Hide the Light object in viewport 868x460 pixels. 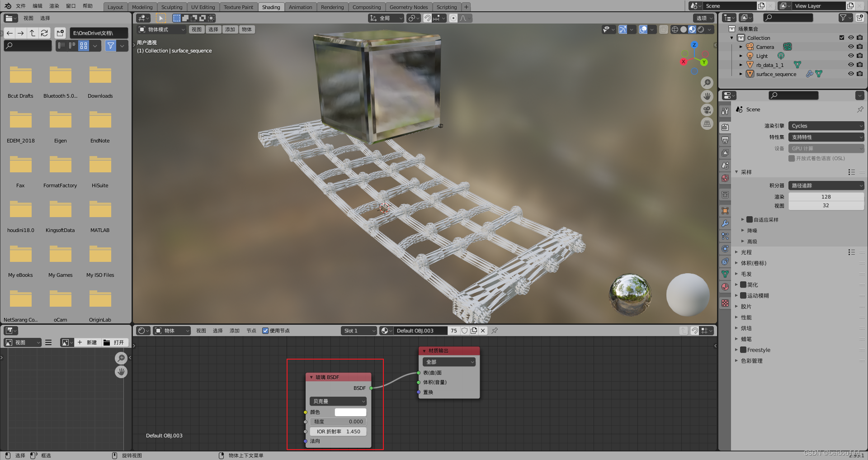coord(851,56)
